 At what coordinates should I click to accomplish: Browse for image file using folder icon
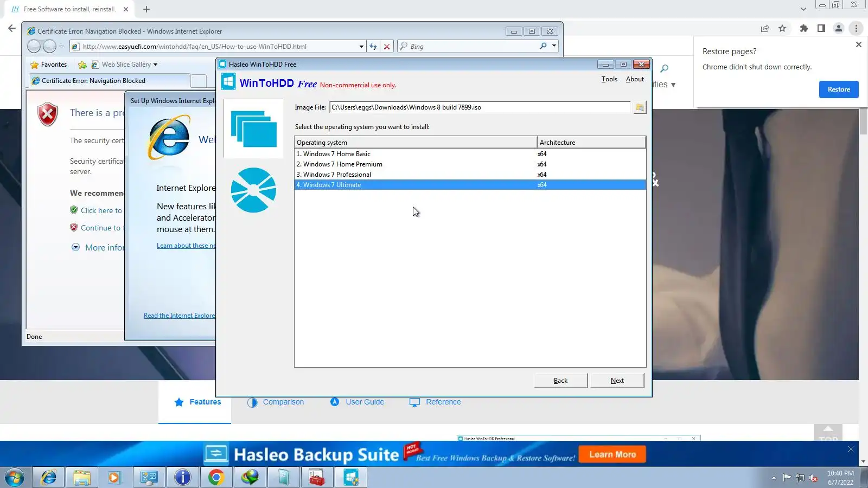tap(640, 107)
